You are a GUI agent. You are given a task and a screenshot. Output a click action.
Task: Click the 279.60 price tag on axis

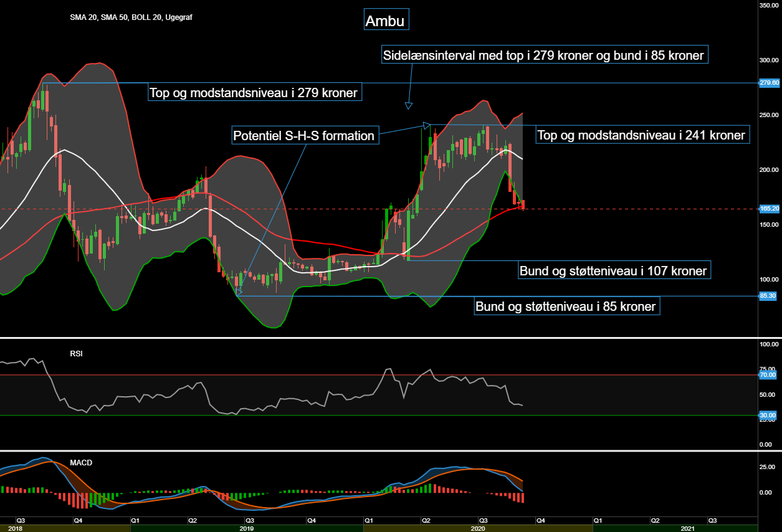click(770, 82)
